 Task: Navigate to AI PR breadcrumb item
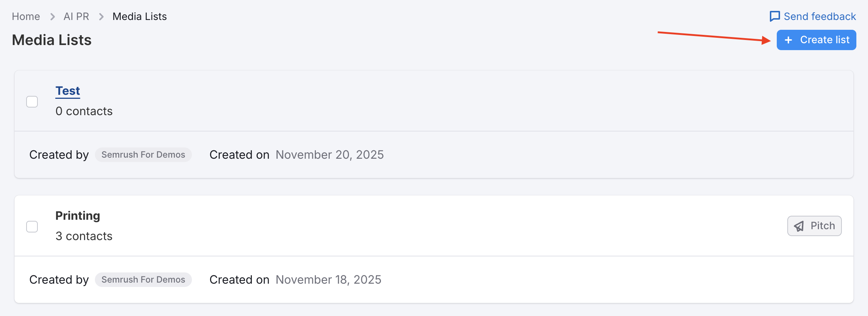pyautogui.click(x=76, y=17)
